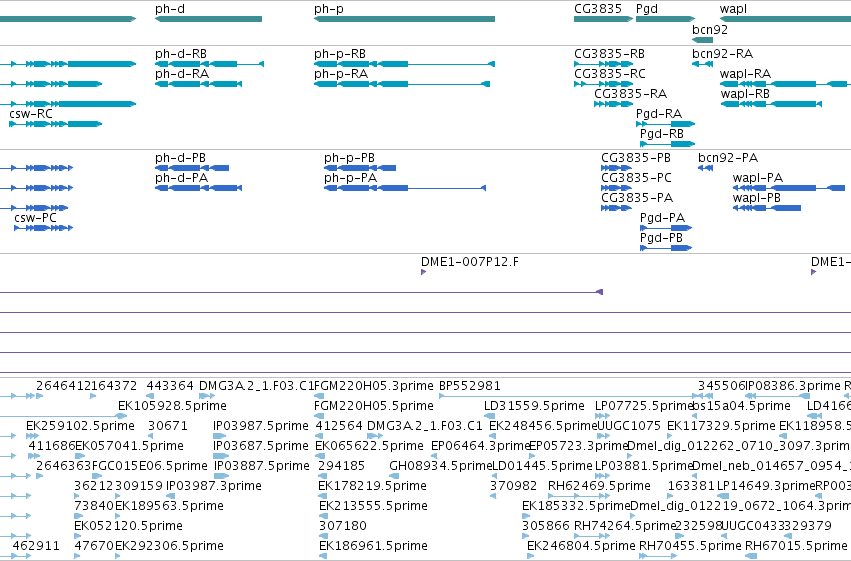The width and height of the screenshot is (851, 561).
Task: Select the IP03887.5prime EST label
Action: click(x=262, y=466)
